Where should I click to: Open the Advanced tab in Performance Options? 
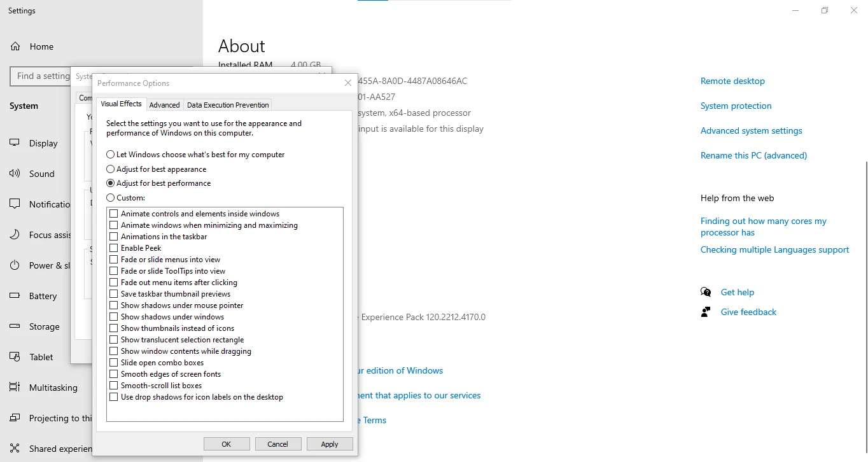(x=165, y=105)
